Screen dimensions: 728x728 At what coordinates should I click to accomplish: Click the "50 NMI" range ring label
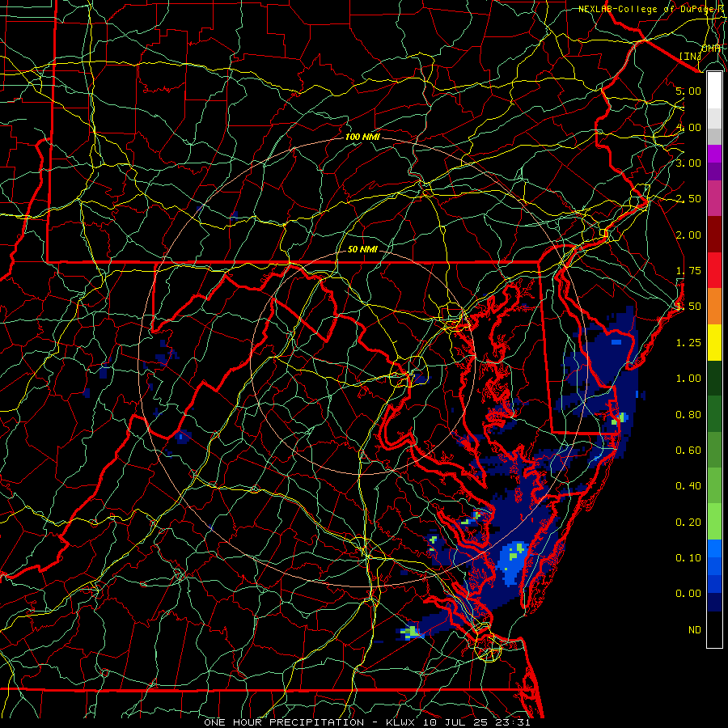[362, 249]
